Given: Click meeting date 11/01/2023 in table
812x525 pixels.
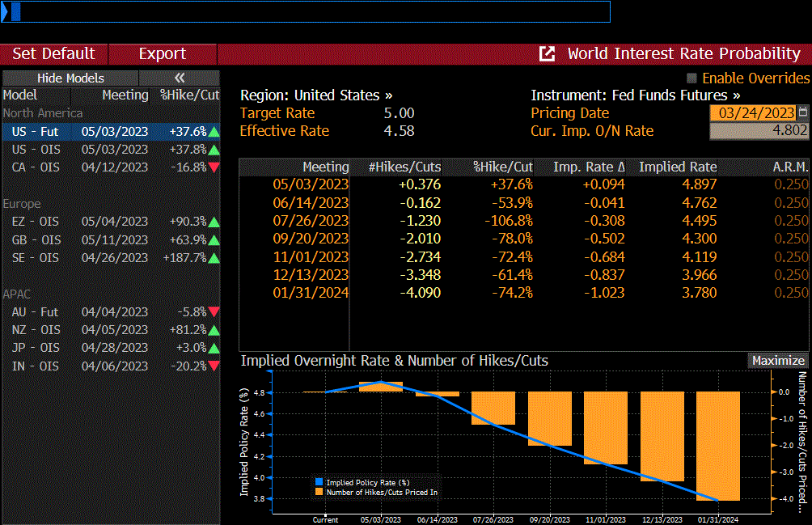Looking at the screenshot, I should (x=311, y=256).
